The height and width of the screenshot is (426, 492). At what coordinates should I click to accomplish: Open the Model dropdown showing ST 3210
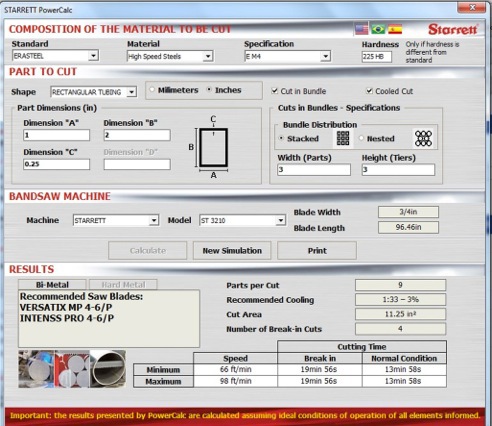(x=242, y=220)
